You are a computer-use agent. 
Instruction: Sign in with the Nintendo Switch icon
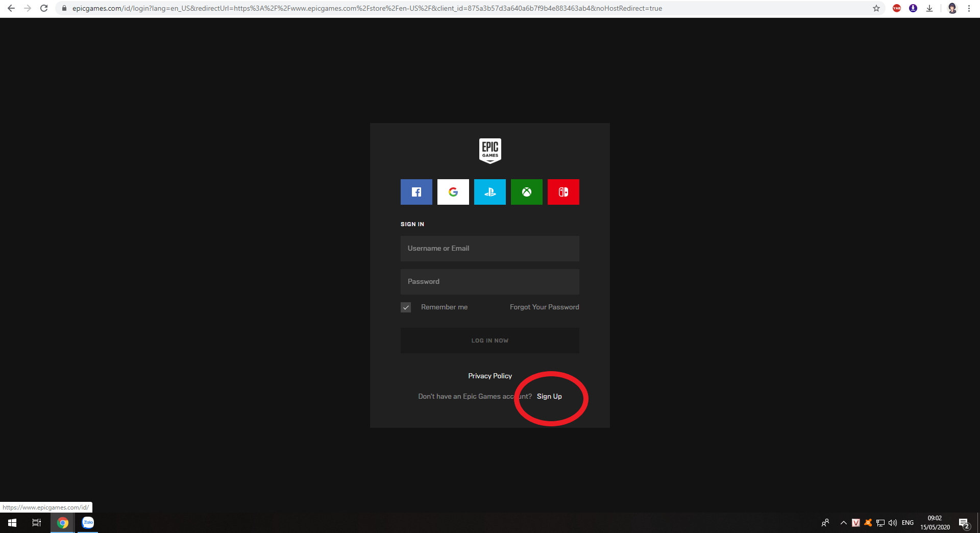[x=563, y=192]
